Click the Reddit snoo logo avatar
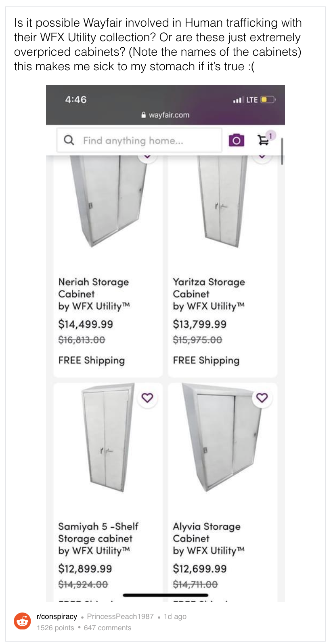 (x=22, y=621)
